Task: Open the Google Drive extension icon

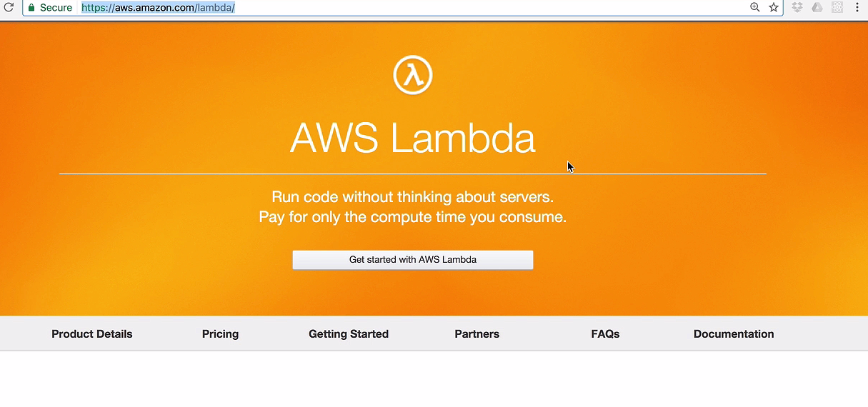Action: click(817, 7)
